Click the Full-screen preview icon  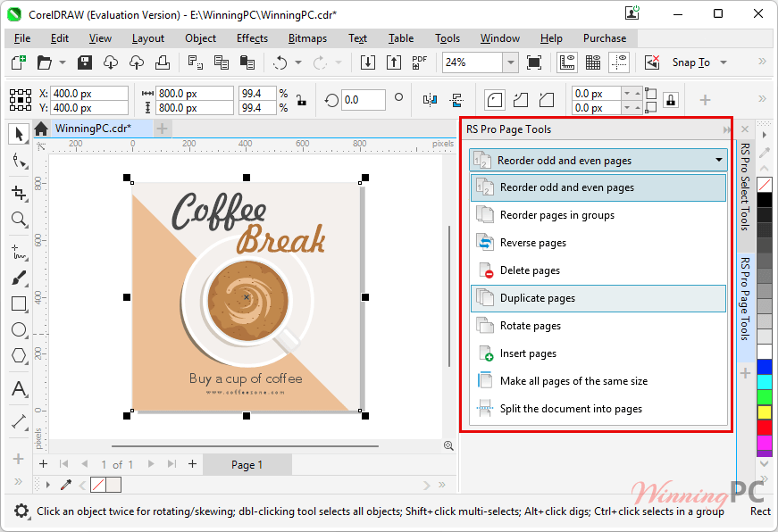534,62
